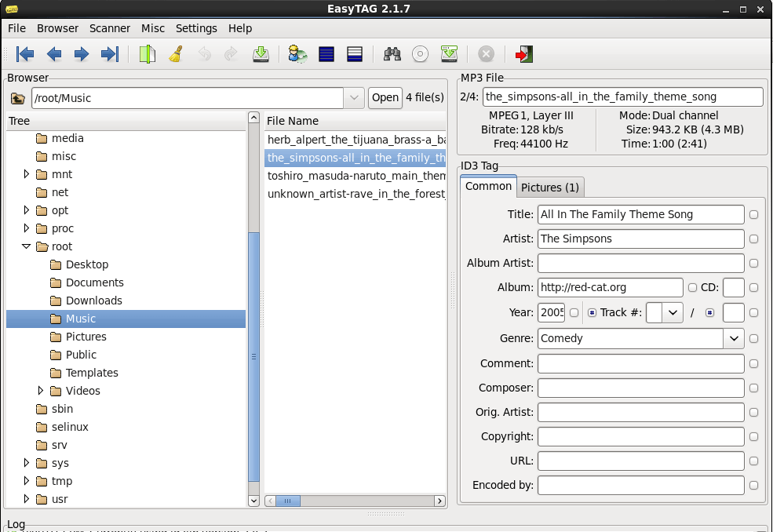773x532 pixels.
Task: Click the Scan File(s) green book icon
Action: pos(147,54)
